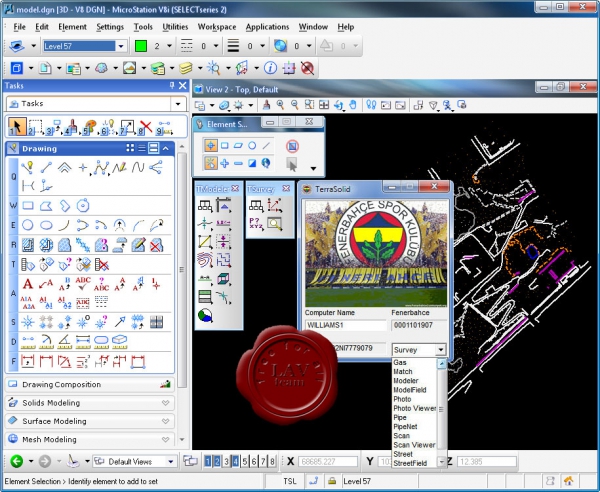600x492 pixels.
Task: Toggle the Add mode plus in Element Selection
Action: (x=225, y=163)
